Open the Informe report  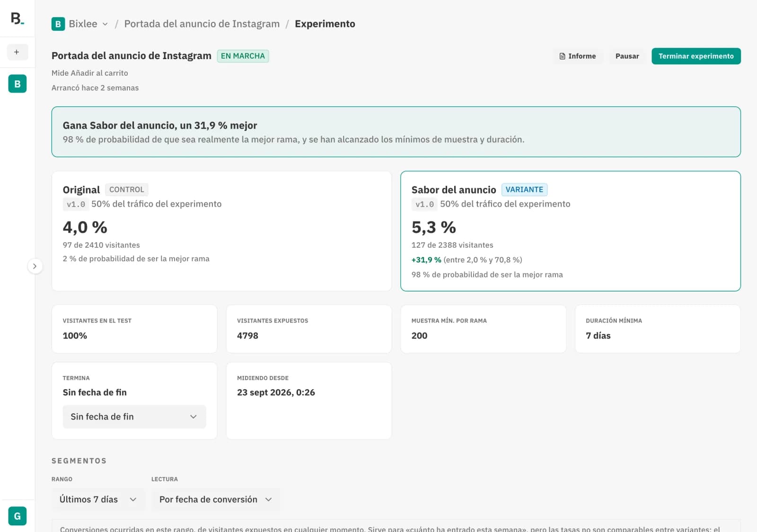click(x=578, y=56)
